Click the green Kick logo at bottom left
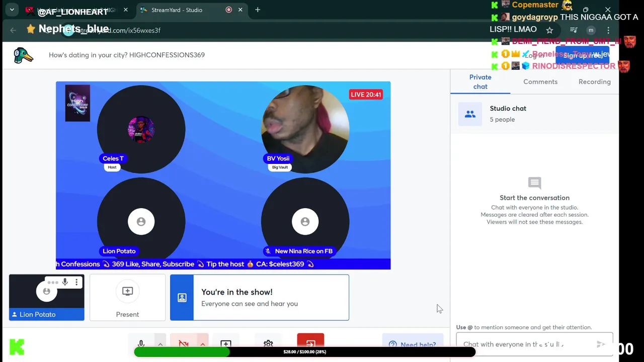The height and width of the screenshot is (362, 644). tap(17, 347)
